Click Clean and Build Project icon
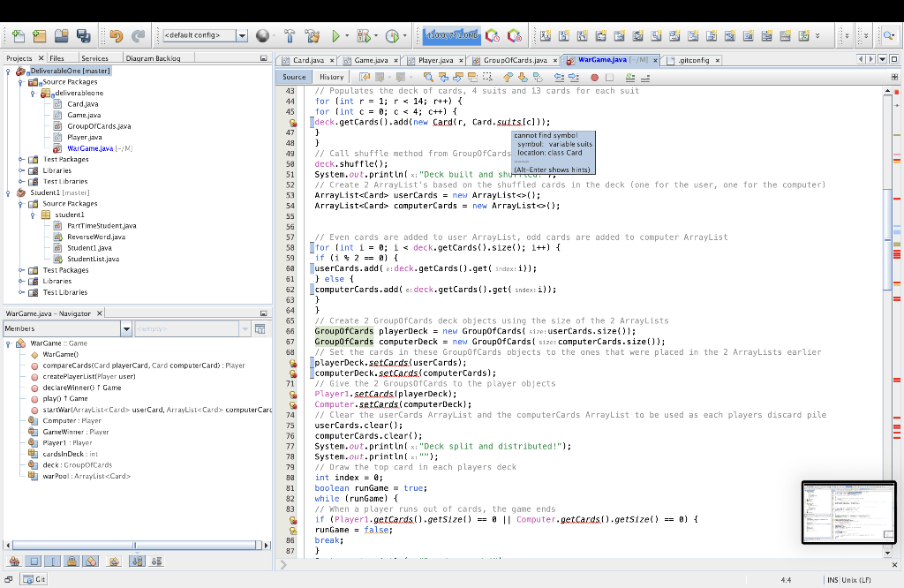Viewport: 904px width, 588px height. (311, 36)
